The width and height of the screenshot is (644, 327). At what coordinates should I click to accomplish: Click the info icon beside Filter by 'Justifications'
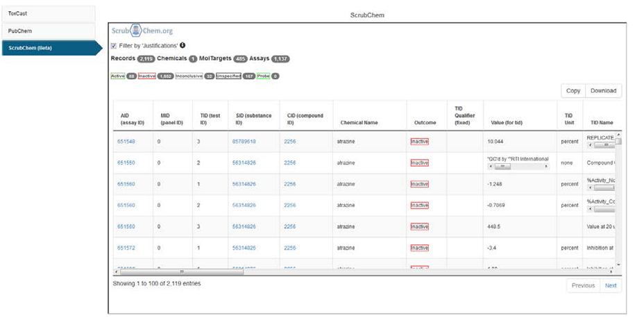point(183,45)
